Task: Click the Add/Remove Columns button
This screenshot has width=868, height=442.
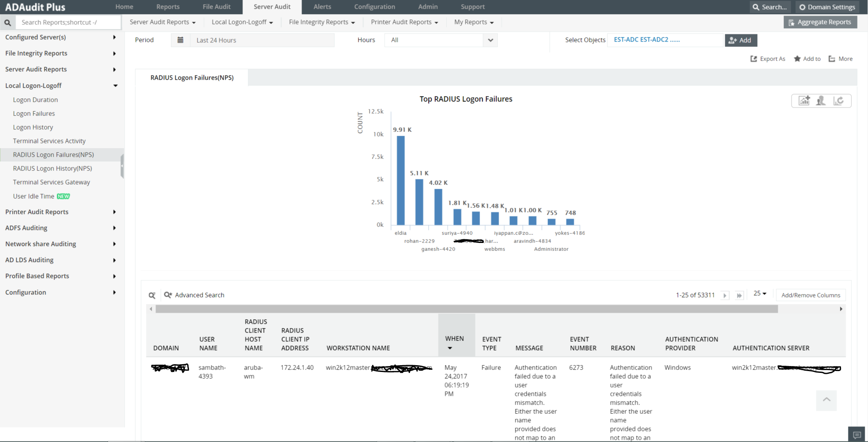Action: click(x=810, y=296)
